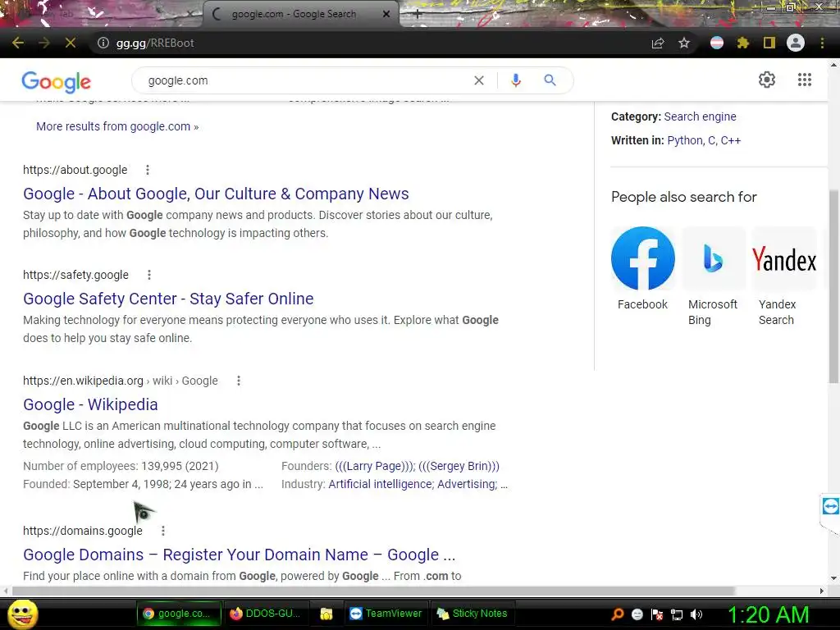Open Google Safety Center result

coord(168,299)
